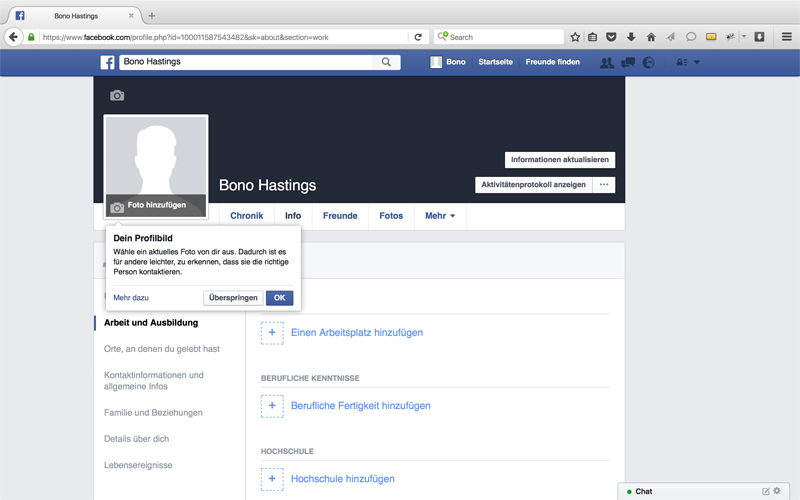Screen dimensions: 800x500
Task: Click Aktivitätenprotokoll anzeigen button
Action: coord(533,185)
